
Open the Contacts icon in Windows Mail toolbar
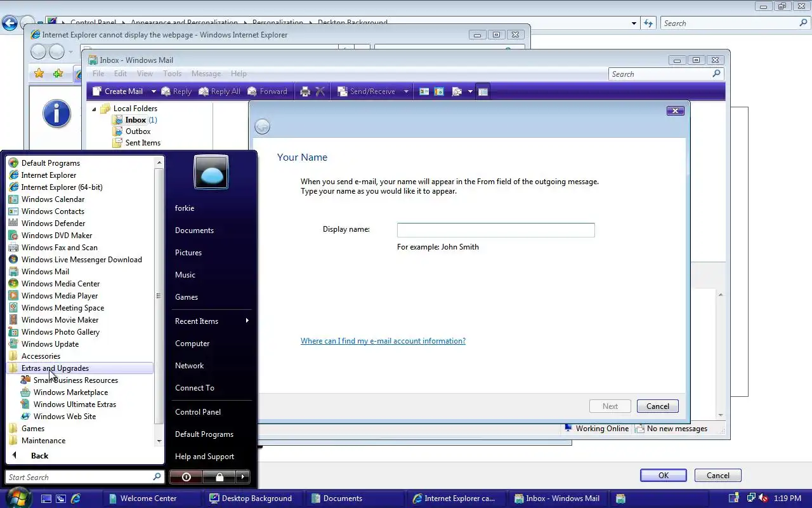pyautogui.click(x=424, y=91)
